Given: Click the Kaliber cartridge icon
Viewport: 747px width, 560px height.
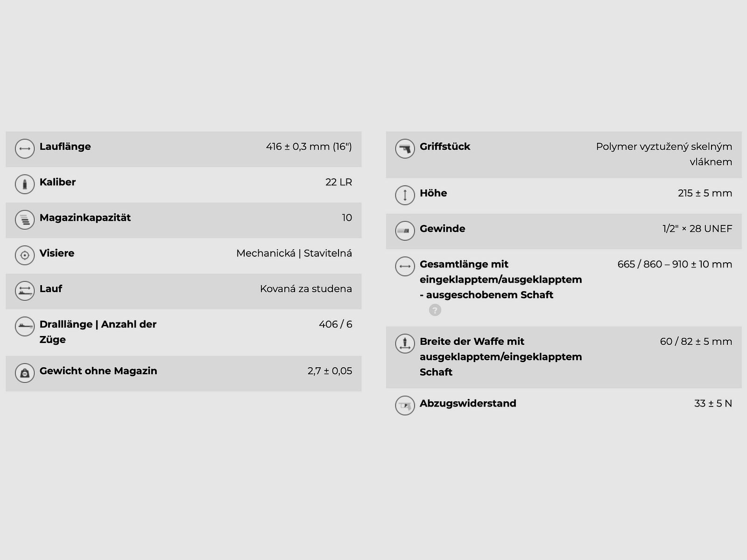Looking at the screenshot, I should point(25,184).
